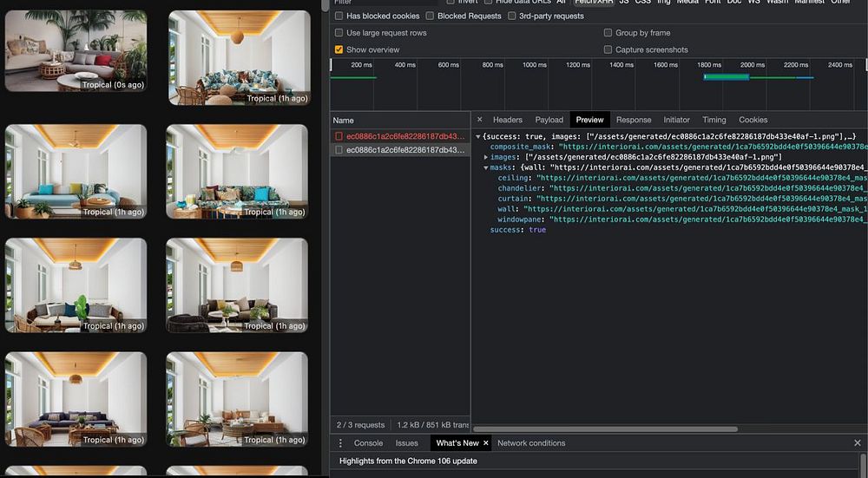Enable Use large request rows
This screenshot has width=868, height=478.
tap(339, 33)
